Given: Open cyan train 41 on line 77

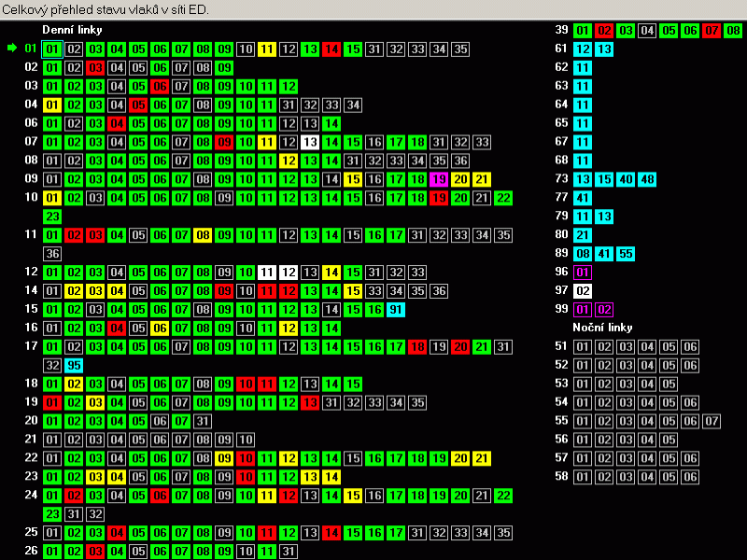Looking at the screenshot, I should click(583, 198).
